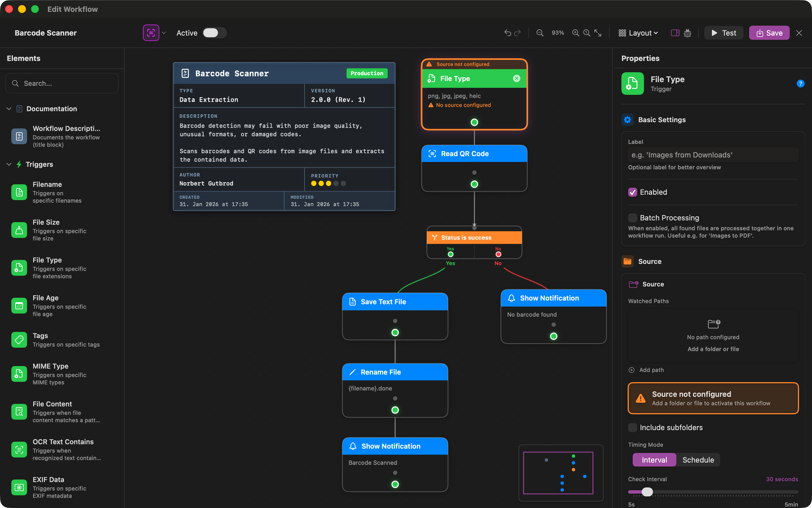The image size is (812, 508).
Task: Click the Source section folder icon
Action: coord(627,261)
